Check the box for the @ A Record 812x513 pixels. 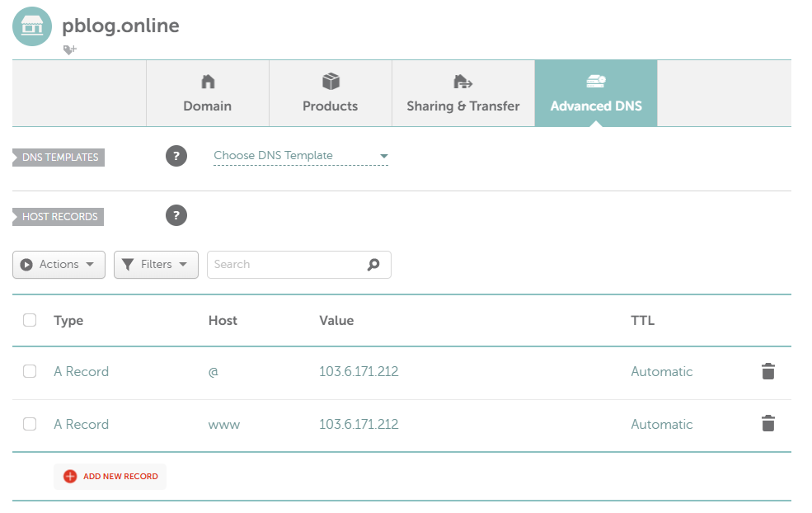click(x=30, y=371)
